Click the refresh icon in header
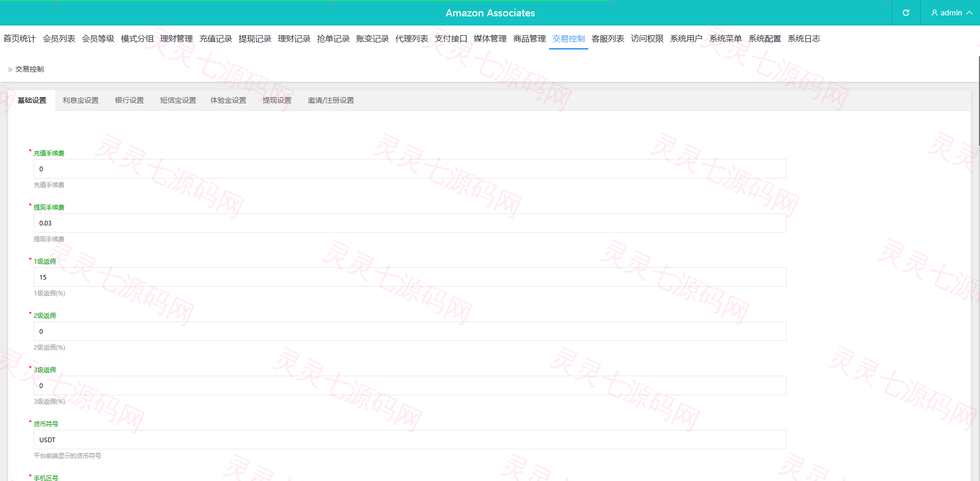The image size is (980, 481). tap(906, 13)
